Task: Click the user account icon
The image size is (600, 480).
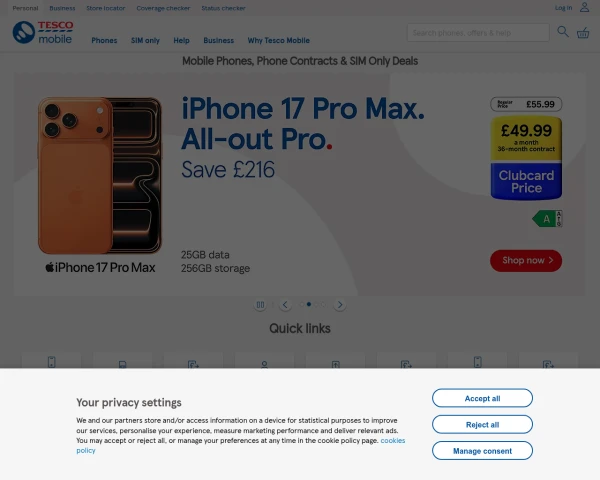Action: 584,7
